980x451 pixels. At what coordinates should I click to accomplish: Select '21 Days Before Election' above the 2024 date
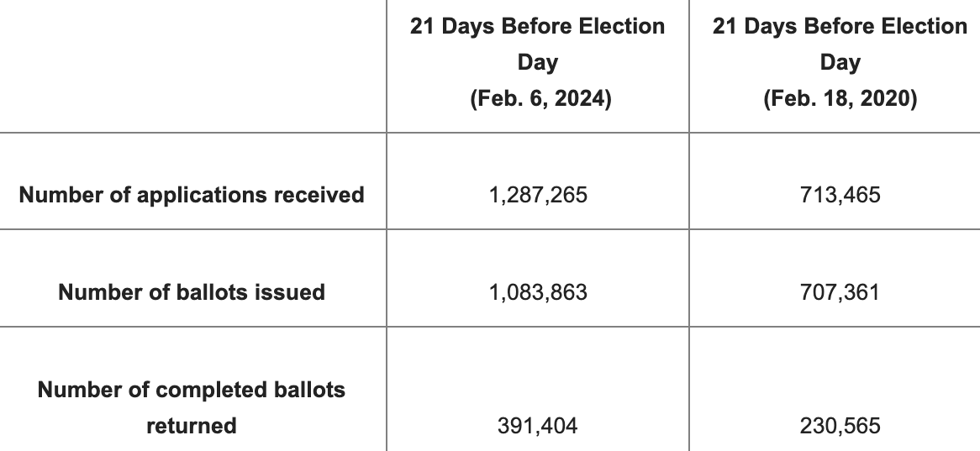point(538,26)
